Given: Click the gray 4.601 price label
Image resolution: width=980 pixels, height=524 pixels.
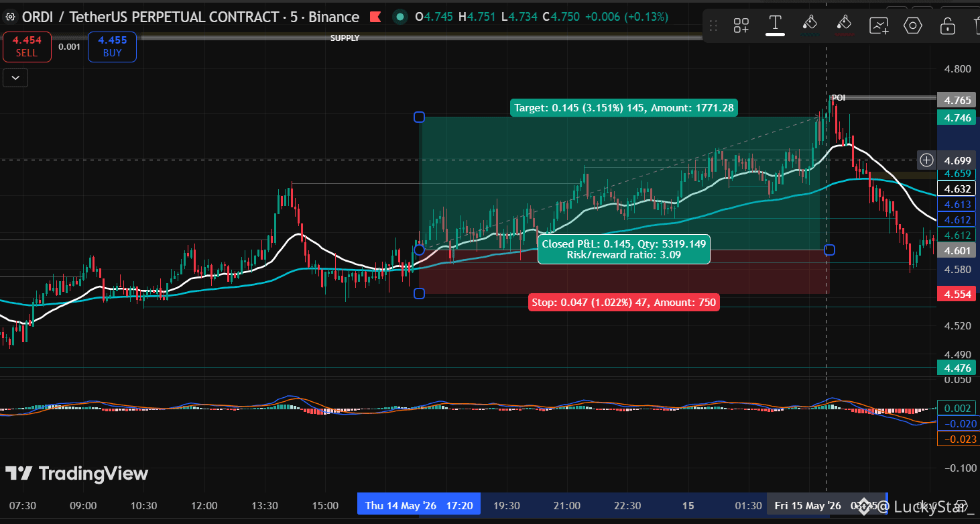Looking at the screenshot, I should tap(957, 250).
